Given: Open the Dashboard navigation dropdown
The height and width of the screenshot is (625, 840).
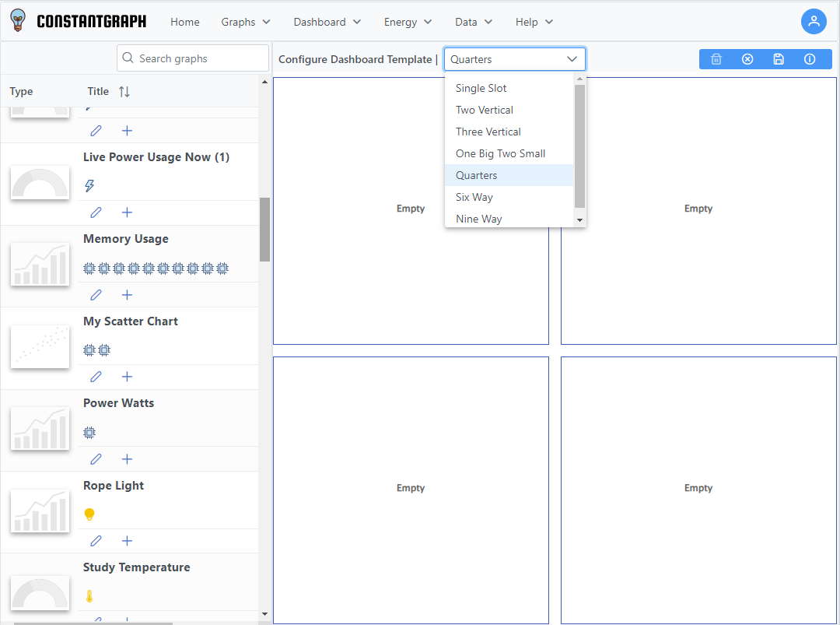Looking at the screenshot, I should 327,22.
